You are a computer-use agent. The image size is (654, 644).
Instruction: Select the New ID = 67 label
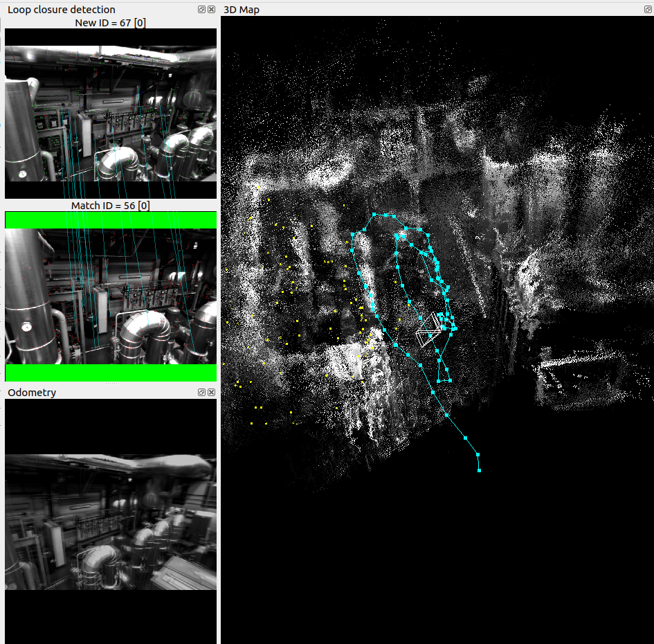click(110, 22)
